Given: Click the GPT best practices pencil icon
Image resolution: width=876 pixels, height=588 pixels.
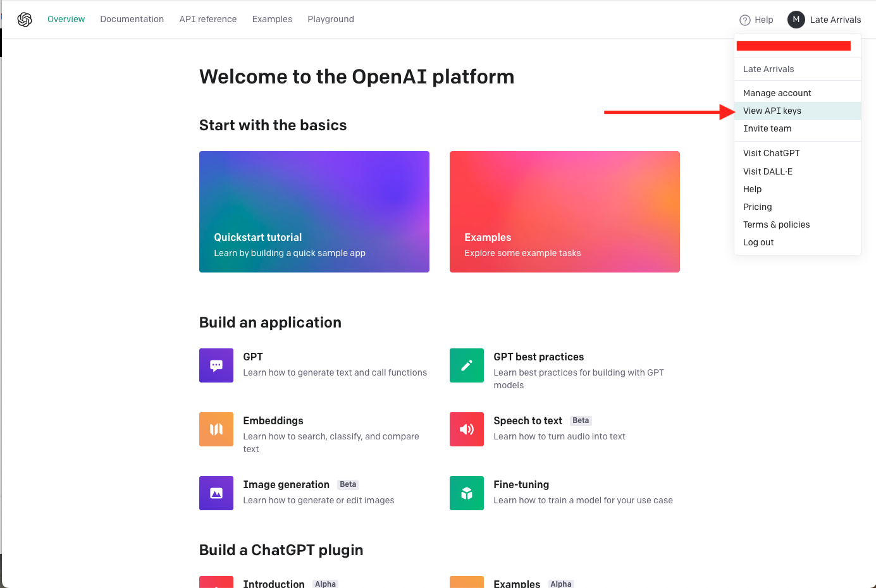Looking at the screenshot, I should click(x=467, y=365).
